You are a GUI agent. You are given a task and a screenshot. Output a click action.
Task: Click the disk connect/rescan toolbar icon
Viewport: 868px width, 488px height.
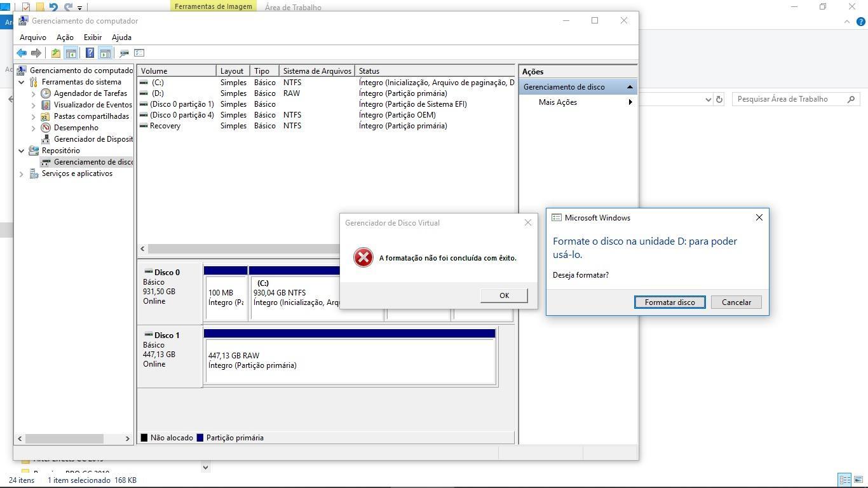(x=125, y=53)
